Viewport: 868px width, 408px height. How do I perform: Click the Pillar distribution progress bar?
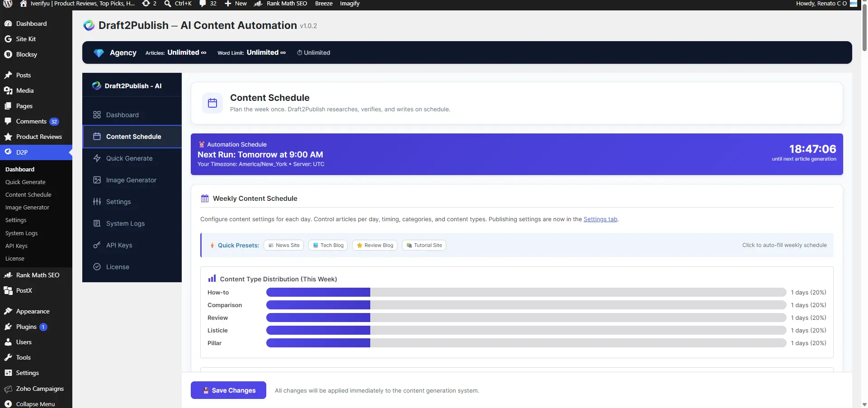click(x=526, y=343)
